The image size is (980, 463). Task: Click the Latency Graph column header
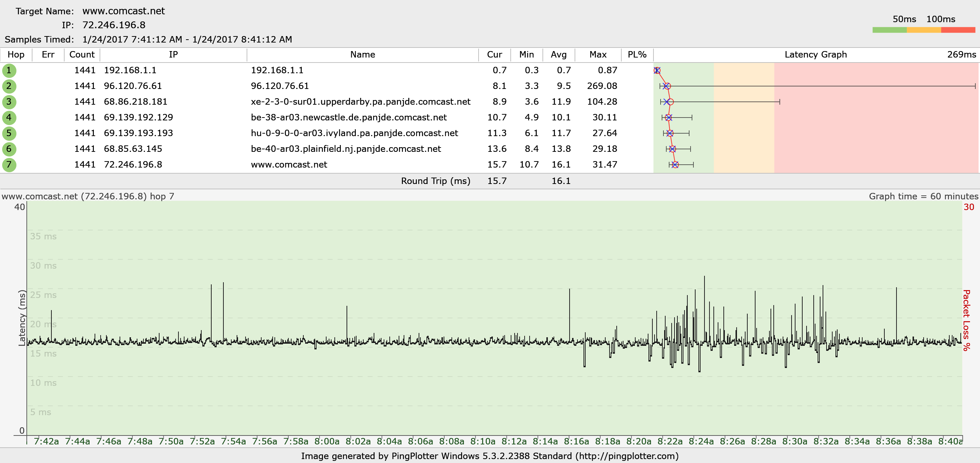(815, 54)
